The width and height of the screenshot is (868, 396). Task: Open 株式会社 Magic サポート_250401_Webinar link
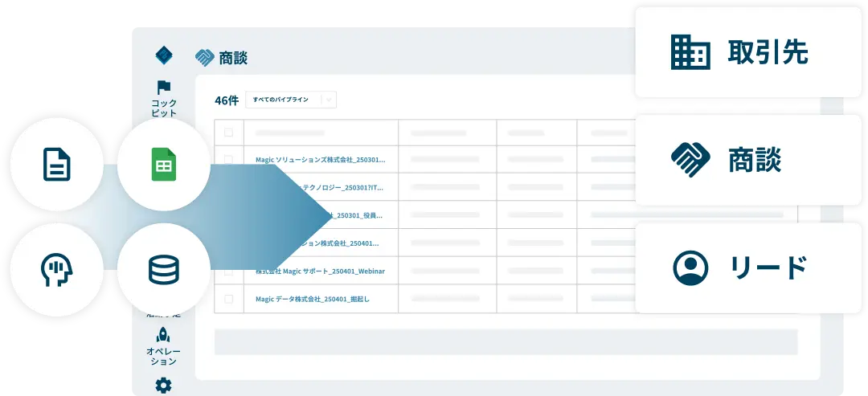[320, 271]
